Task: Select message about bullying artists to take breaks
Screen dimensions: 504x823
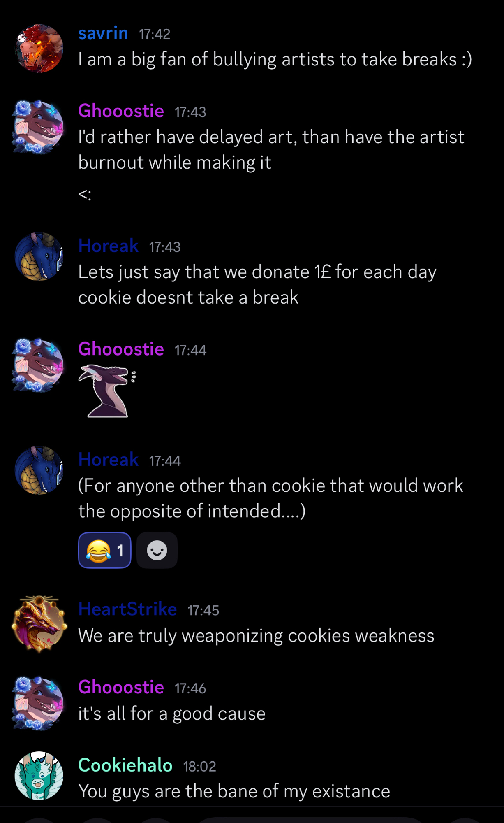Action: coord(275,59)
